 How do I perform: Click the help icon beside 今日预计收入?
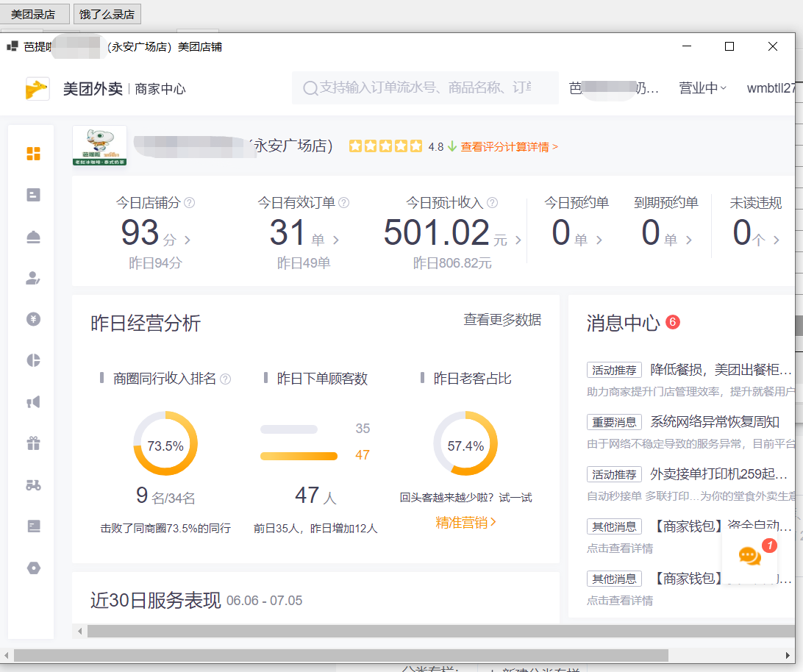492,203
